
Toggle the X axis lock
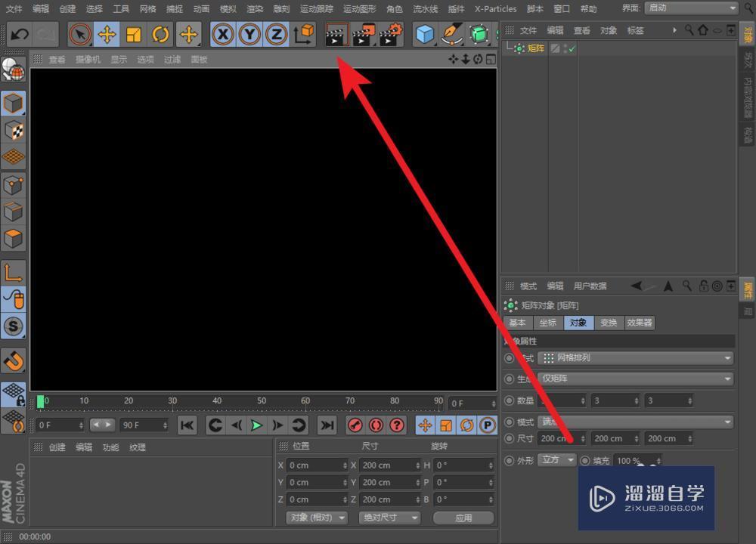pos(223,34)
